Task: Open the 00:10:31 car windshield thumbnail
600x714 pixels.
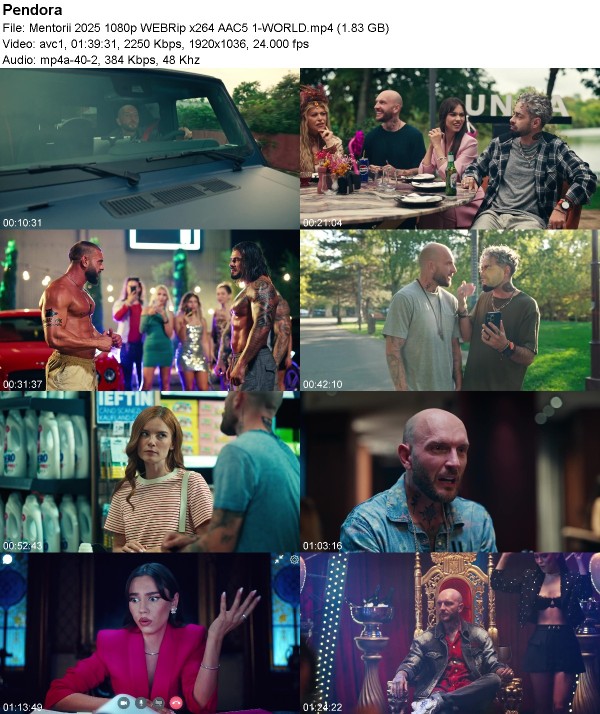Action: [150, 148]
